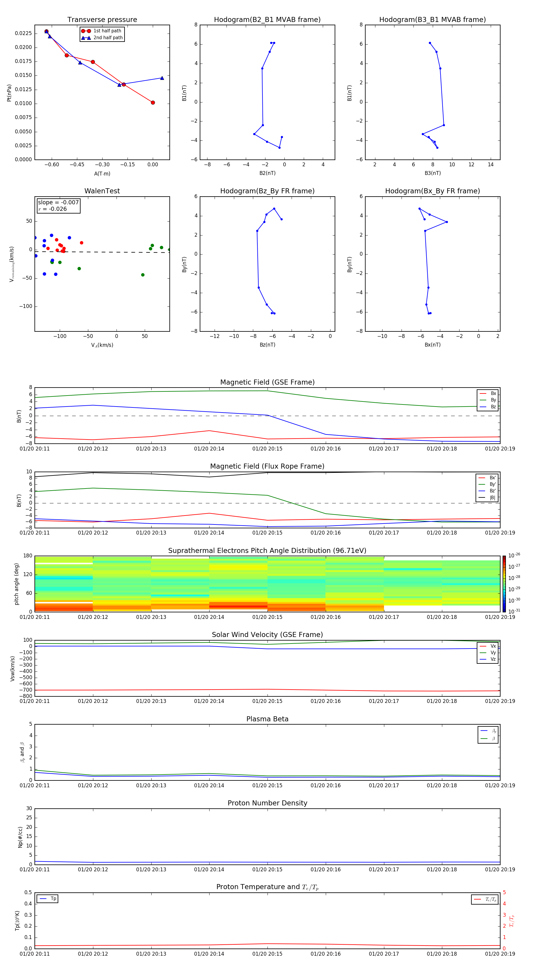This screenshot has height=980, width=535.
Task: Click the Bx' entry in flux rope legend
Action: pyautogui.click(x=487, y=478)
